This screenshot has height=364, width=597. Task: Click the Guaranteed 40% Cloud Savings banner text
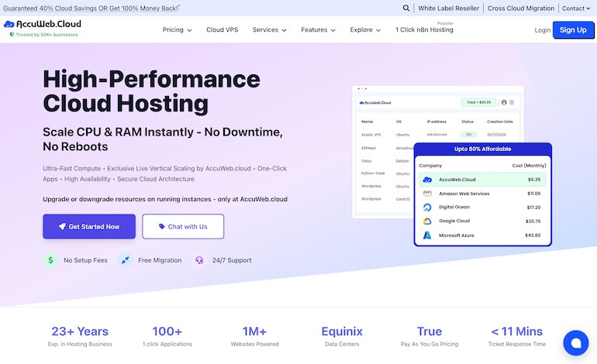(91, 8)
